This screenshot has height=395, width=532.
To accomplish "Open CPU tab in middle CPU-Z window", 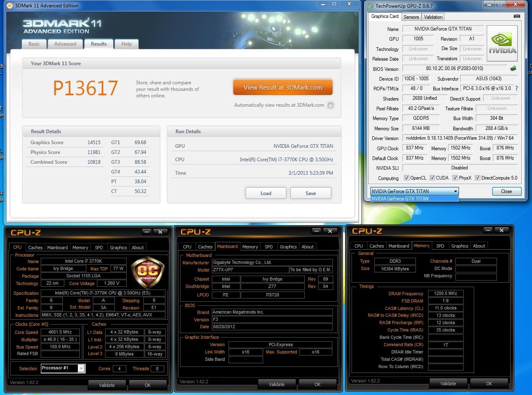I will tap(187, 247).
